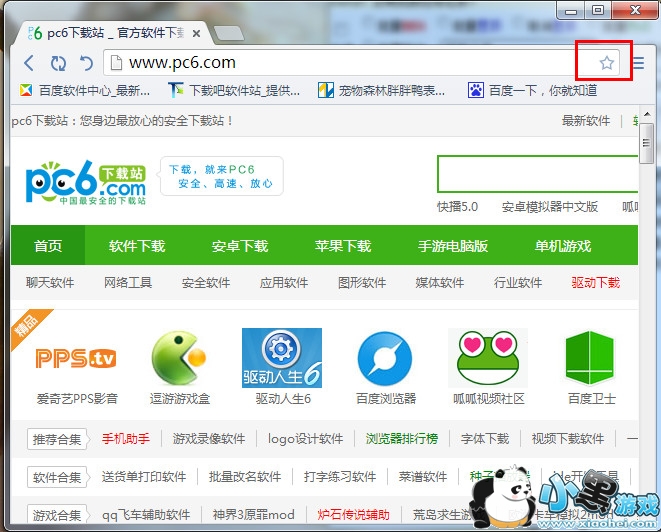Open 下载吧软件站 bookmark
The image size is (661, 532).
click(234, 90)
